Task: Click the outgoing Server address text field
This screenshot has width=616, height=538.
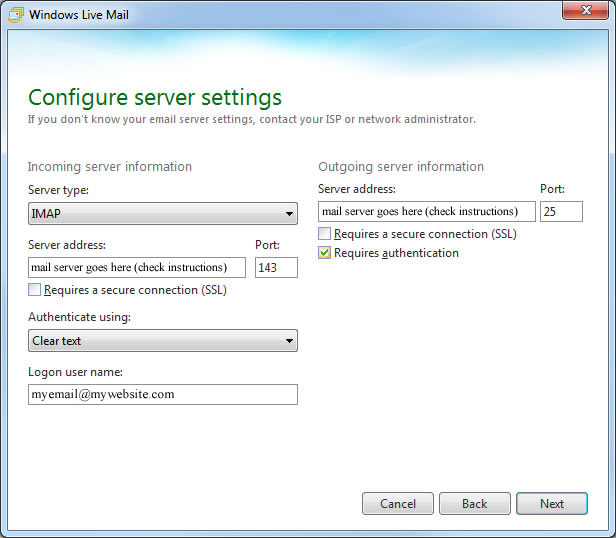Action: 426,211
